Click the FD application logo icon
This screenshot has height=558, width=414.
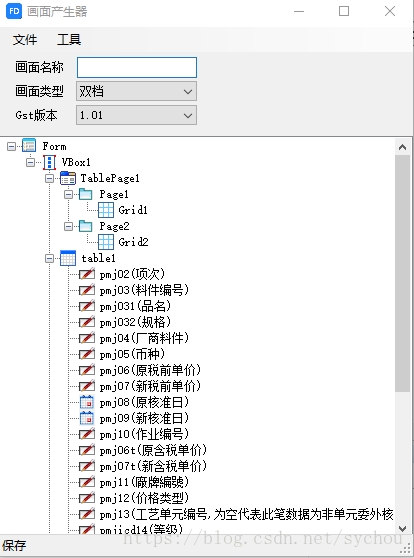[x=14, y=11]
